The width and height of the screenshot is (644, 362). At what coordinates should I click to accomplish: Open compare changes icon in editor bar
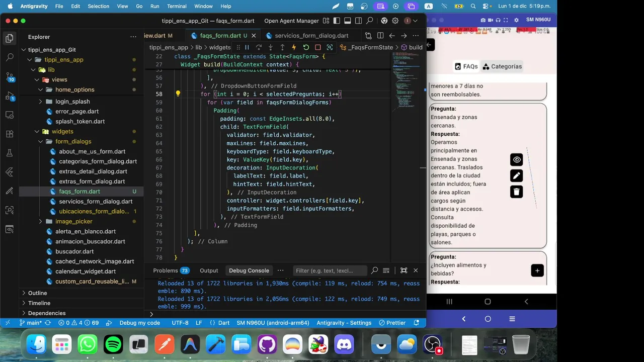click(368, 36)
